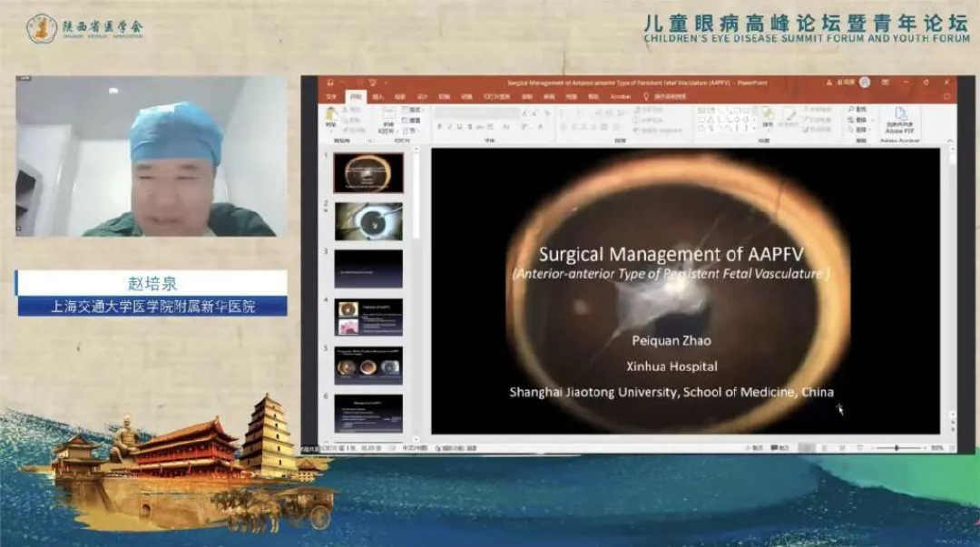Switch to Normal view in status bar
This screenshot has height=547, width=980.
coord(807,448)
